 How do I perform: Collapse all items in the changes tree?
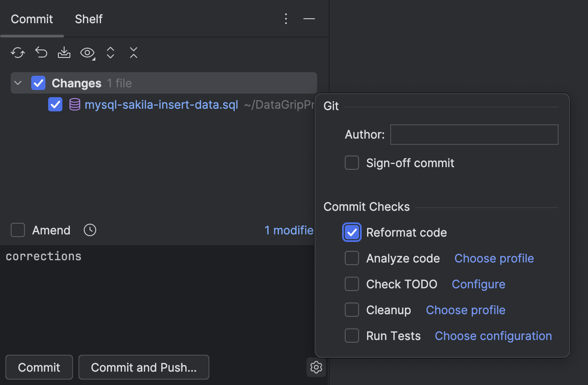tap(133, 53)
